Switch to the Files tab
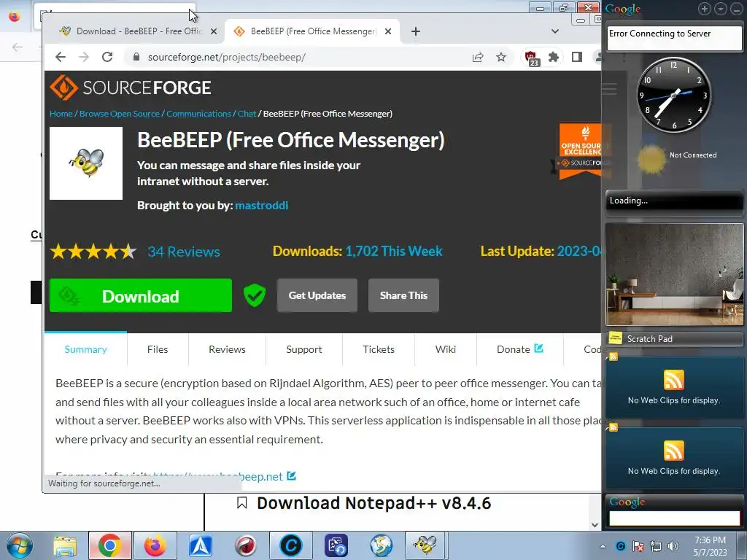Viewport: 747px width, 560px height. [x=158, y=349]
